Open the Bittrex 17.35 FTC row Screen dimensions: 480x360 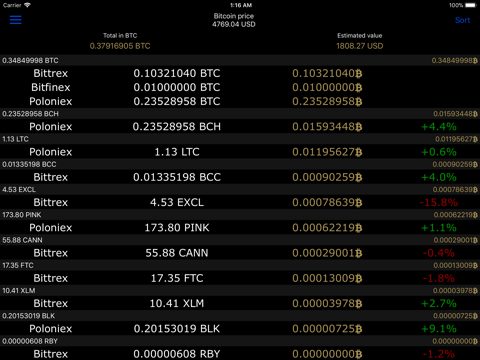point(240,278)
